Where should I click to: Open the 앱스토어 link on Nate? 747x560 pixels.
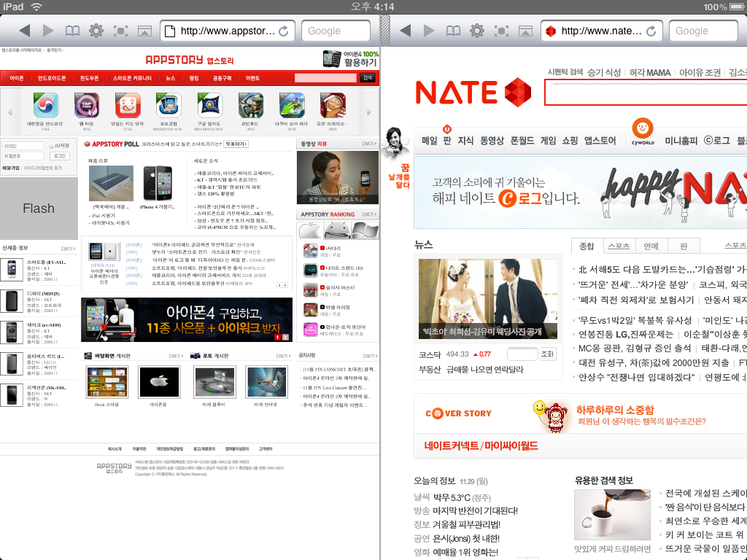(600, 141)
